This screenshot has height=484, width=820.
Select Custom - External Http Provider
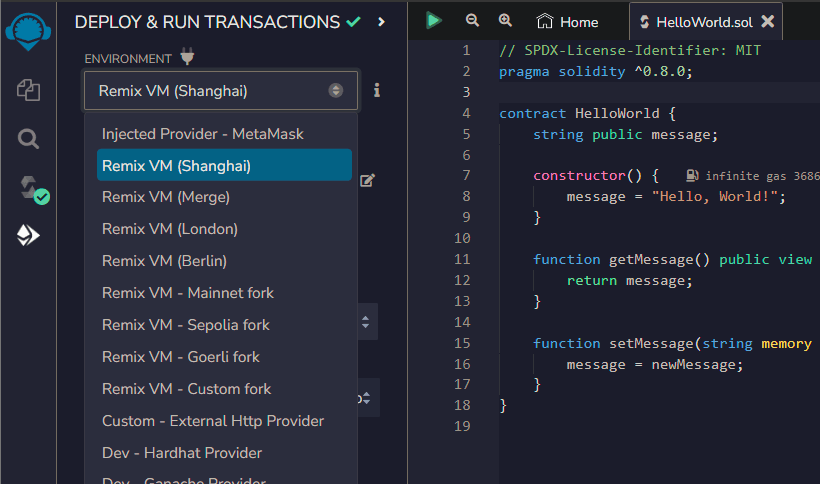pyautogui.click(x=224, y=421)
